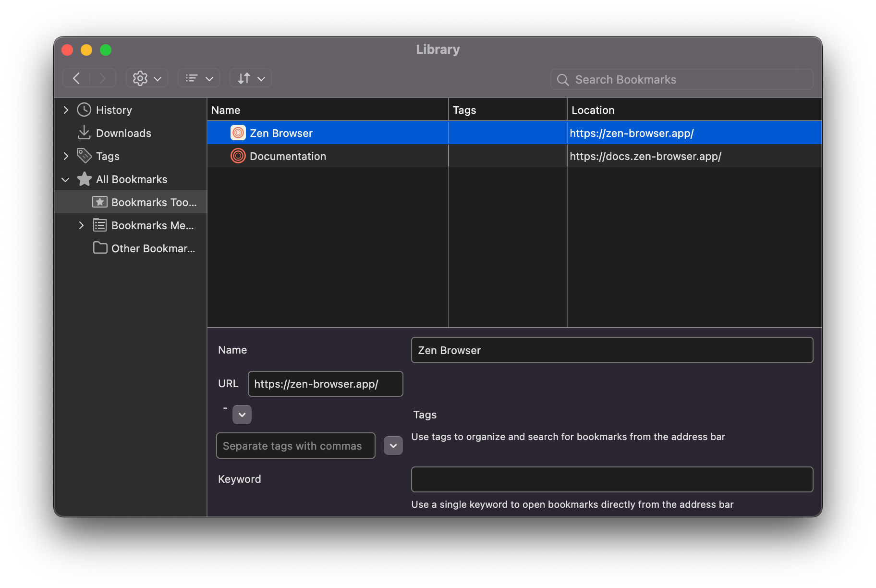
Task: Click the Downloads arrow icon
Action: pos(84,133)
